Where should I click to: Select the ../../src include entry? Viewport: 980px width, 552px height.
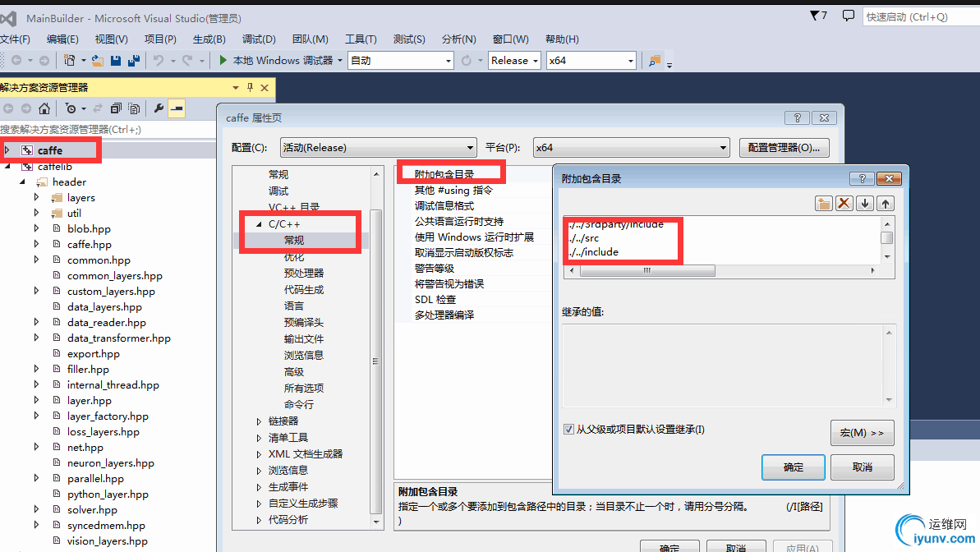[x=584, y=238]
